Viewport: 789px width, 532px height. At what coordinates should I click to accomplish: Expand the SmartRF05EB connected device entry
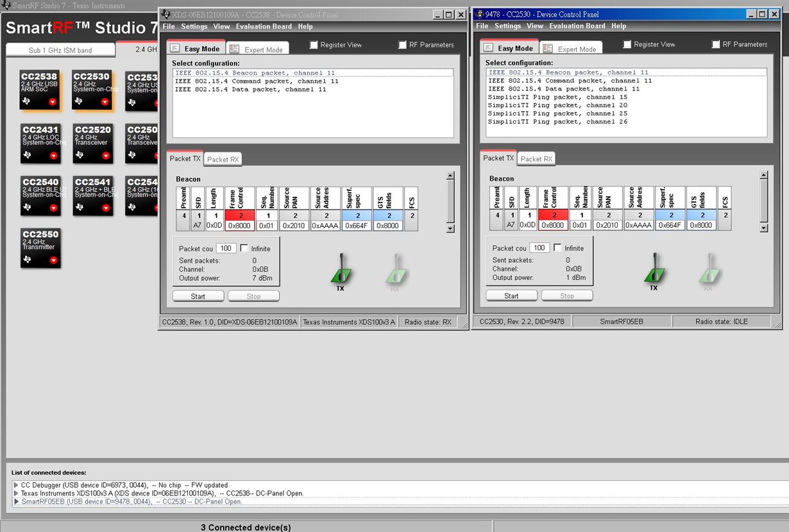tap(16, 501)
